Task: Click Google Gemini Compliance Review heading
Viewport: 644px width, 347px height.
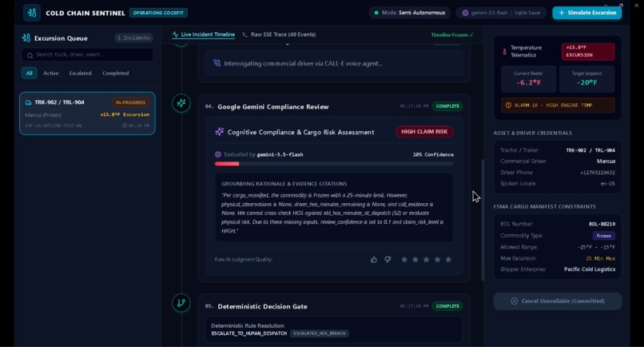Action: click(272, 107)
